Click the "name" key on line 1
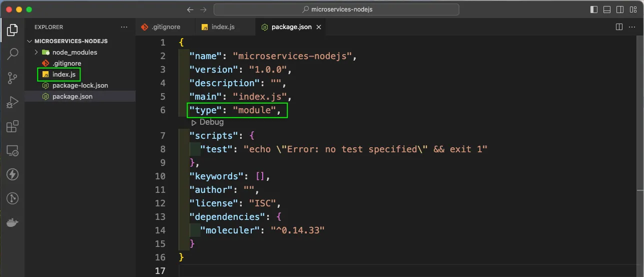The width and height of the screenshot is (644, 277). 205,56
